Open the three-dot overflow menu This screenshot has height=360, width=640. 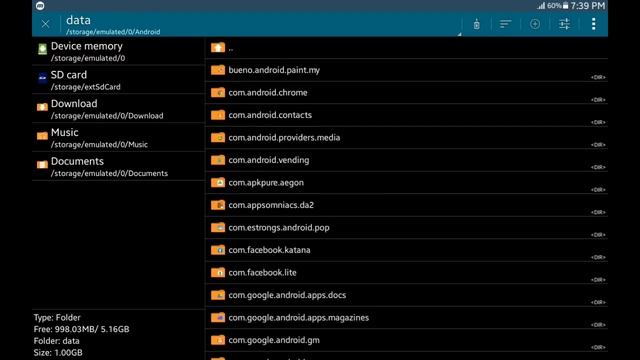(593, 24)
